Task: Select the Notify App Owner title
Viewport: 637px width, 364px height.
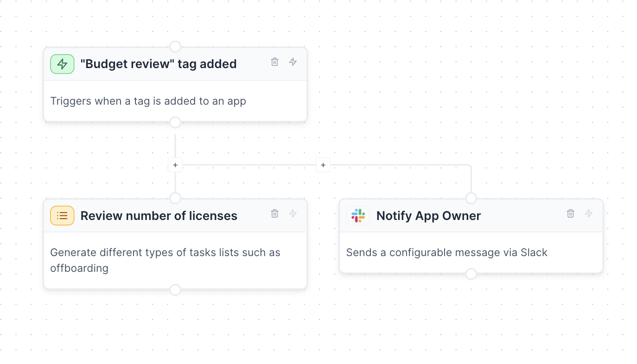Action: point(428,216)
